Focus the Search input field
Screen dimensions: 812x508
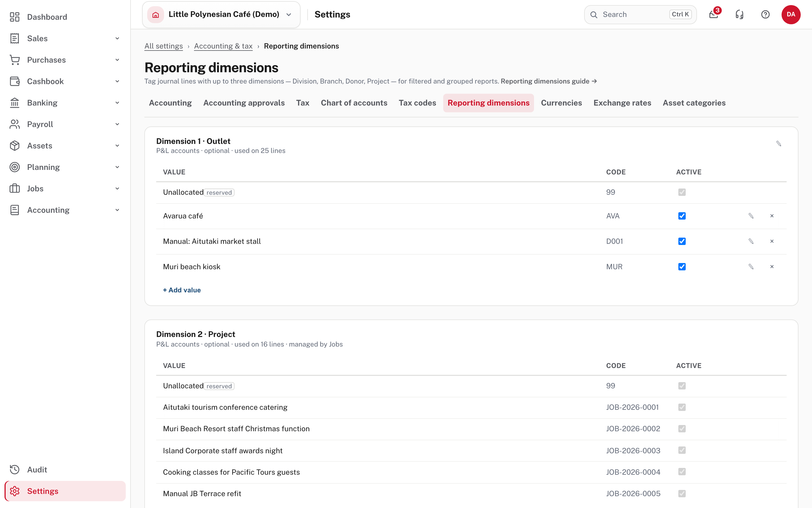(x=640, y=14)
